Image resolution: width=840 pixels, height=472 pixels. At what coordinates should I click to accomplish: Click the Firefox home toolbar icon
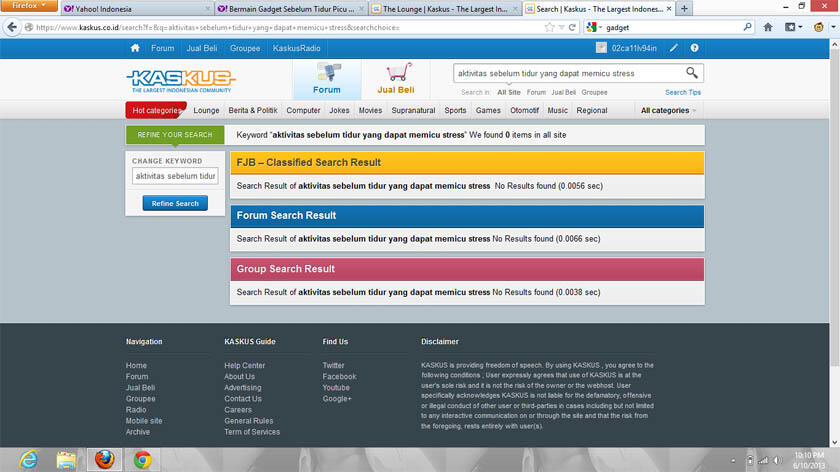pyautogui.click(x=768, y=27)
